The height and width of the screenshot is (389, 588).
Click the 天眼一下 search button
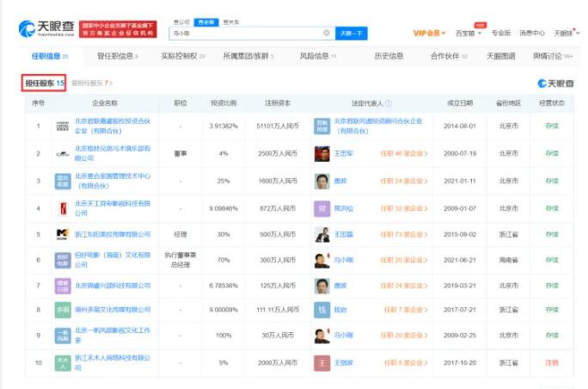(x=352, y=34)
